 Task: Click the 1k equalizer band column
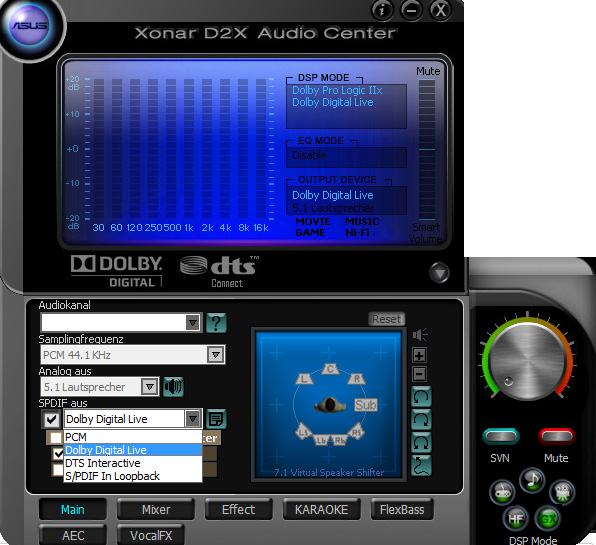click(189, 149)
